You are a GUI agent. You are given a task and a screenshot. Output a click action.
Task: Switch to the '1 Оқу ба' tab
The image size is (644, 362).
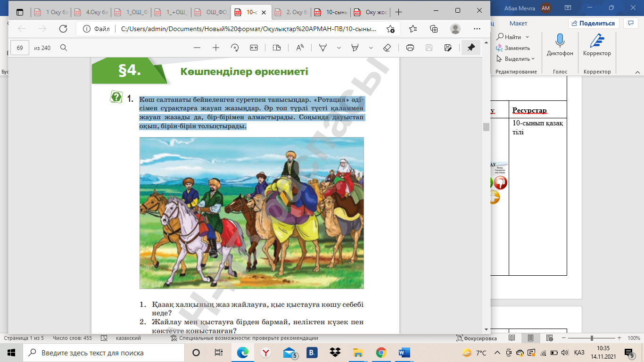pos(51,12)
